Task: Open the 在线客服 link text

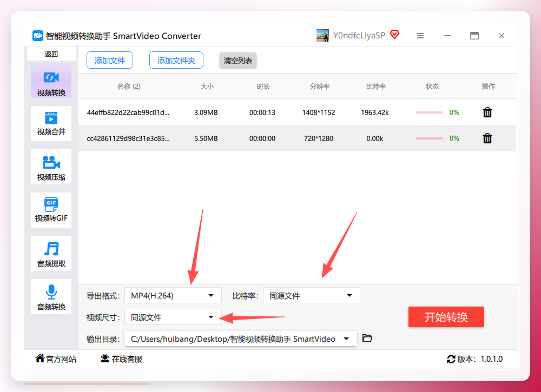Action: point(127,359)
